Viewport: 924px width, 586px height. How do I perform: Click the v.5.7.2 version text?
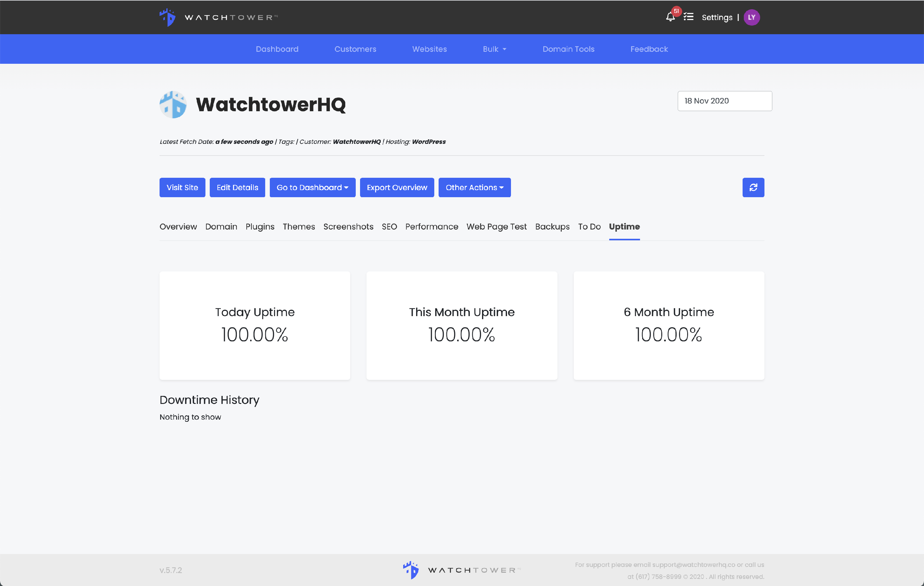[170, 570]
